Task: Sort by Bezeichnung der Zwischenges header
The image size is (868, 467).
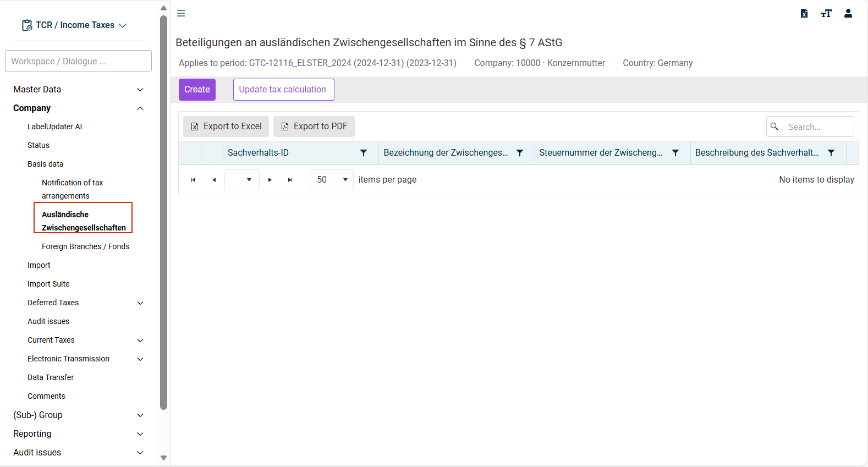Action: pyautogui.click(x=446, y=153)
